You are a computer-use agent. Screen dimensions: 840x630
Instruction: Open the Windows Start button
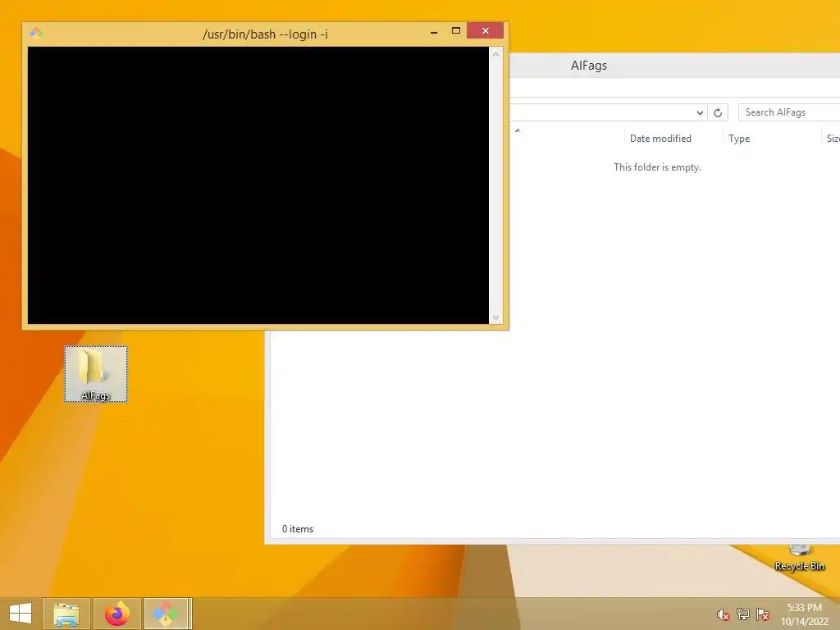[21, 614]
